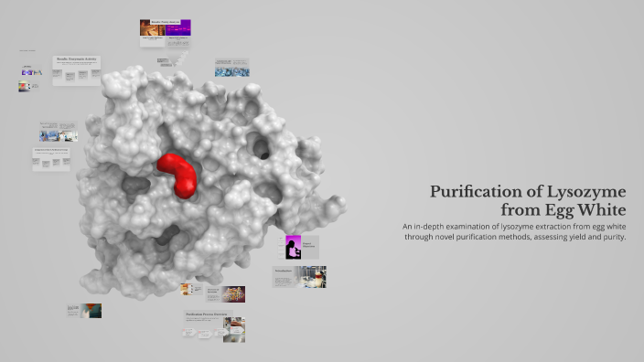Select the Introduction slide with lab photo
644x362 pixels.
[299, 277]
